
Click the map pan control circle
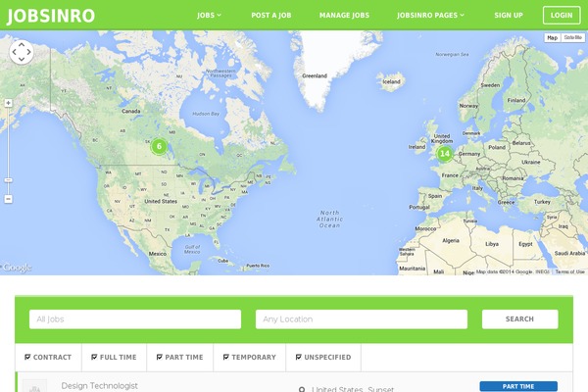click(22, 52)
